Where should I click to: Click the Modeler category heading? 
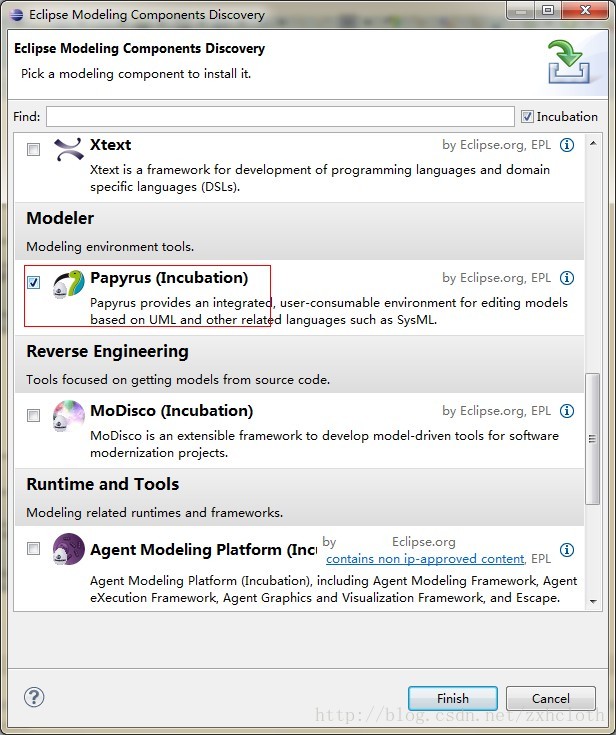pyautogui.click(x=60, y=218)
